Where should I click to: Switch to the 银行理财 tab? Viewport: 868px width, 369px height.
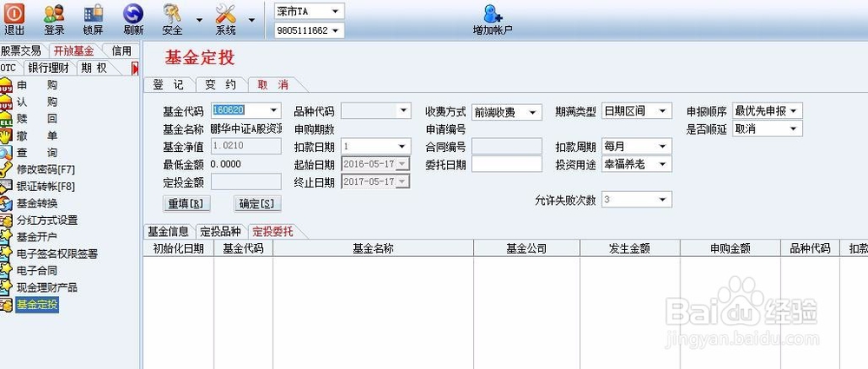(x=49, y=68)
